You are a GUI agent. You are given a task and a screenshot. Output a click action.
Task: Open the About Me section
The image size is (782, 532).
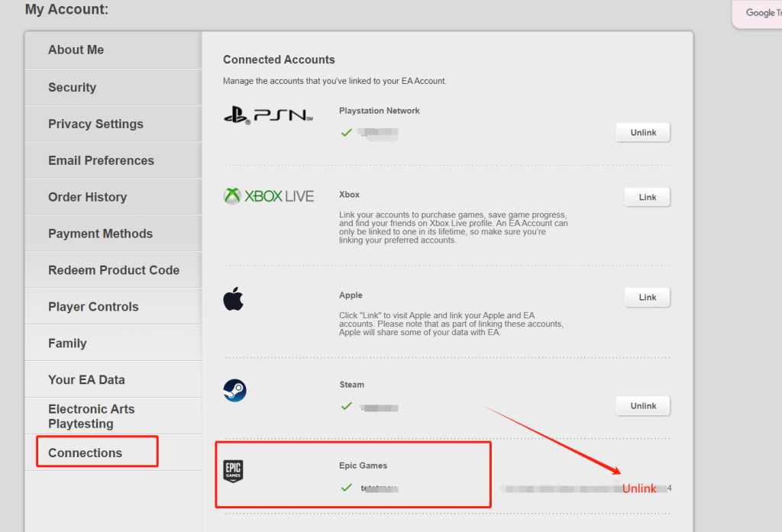(x=114, y=50)
